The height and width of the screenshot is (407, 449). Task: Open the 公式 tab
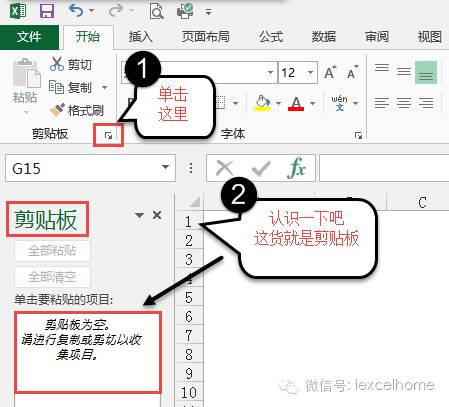pos(271,37)
